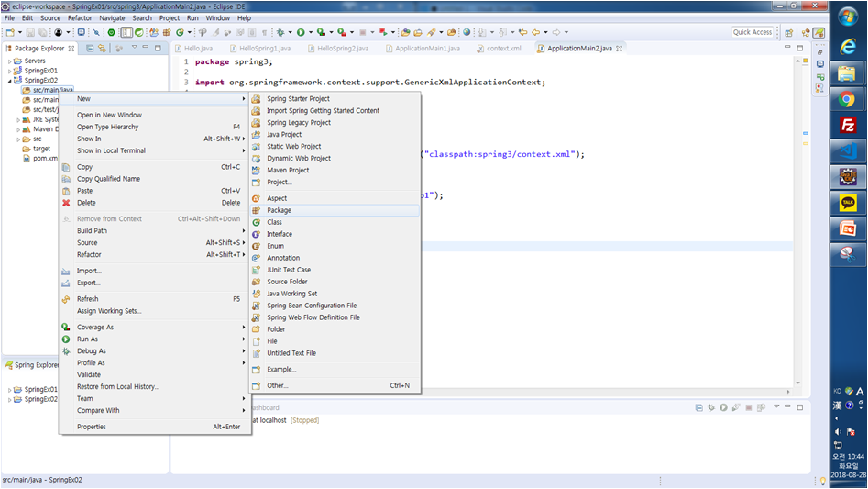Open ApplicationMain1.java editor tab
The image size is (868, 489).
(423, 49)
